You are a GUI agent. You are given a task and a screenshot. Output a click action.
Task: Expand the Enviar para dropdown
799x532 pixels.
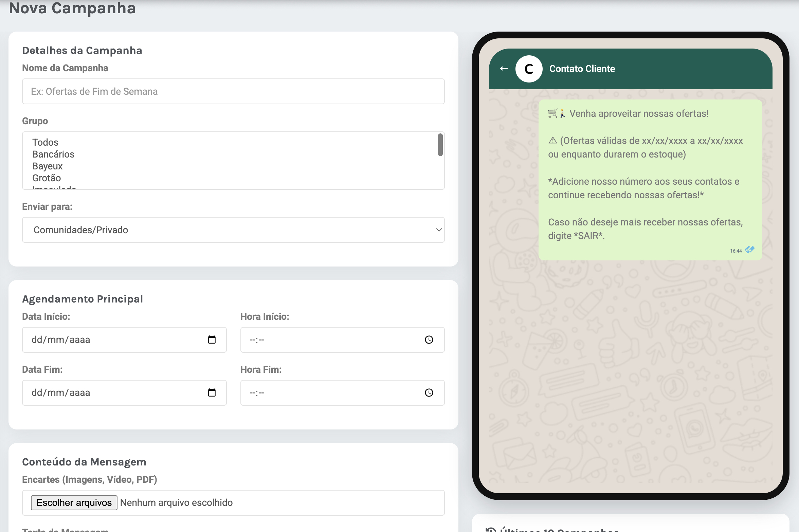coord(233,230)
